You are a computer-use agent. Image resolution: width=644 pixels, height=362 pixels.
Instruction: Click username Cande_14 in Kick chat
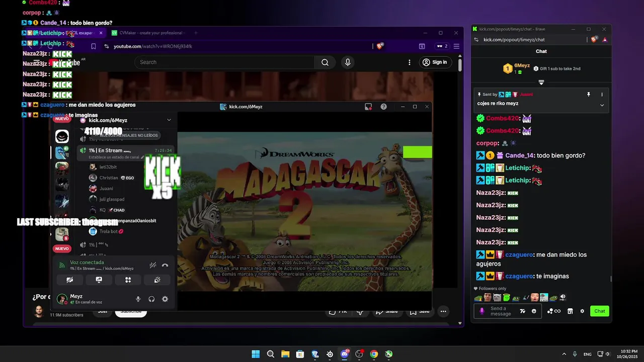point(520,156)
